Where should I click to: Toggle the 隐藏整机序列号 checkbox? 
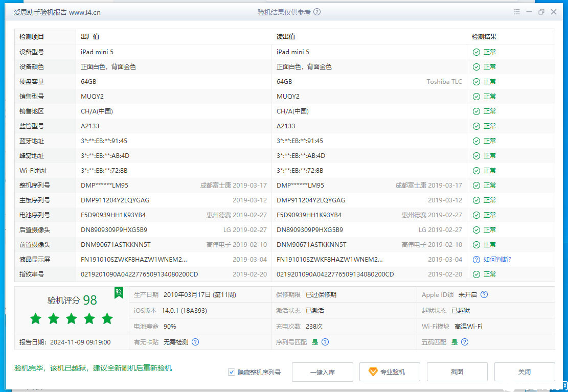232,372
